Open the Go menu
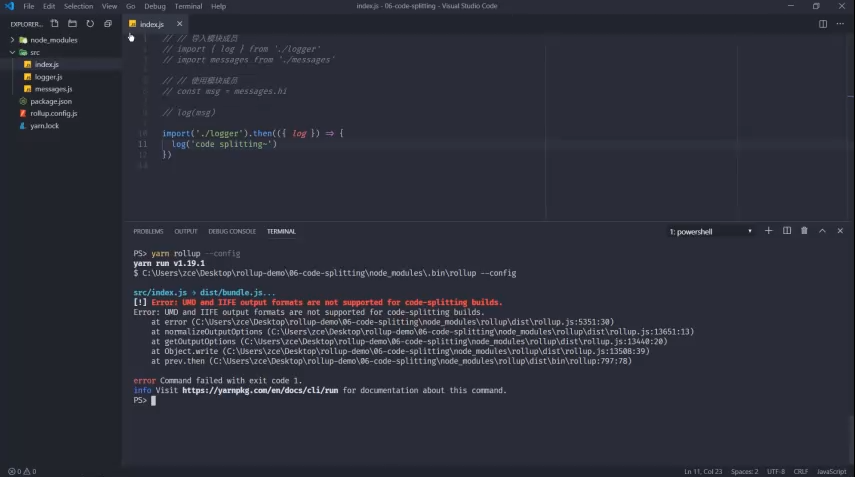This screenshot has width=855, height=477. pyautogui.click(x=130, y=6)
